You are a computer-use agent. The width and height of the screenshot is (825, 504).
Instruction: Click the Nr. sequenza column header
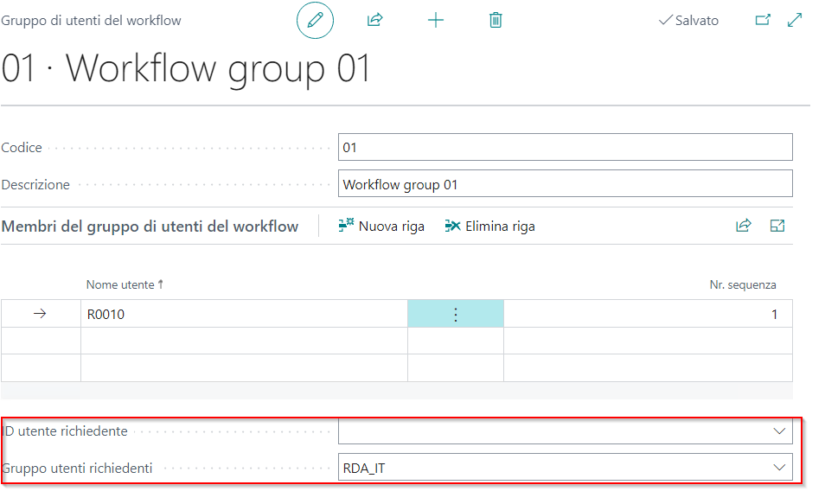(x=742, y=284)
